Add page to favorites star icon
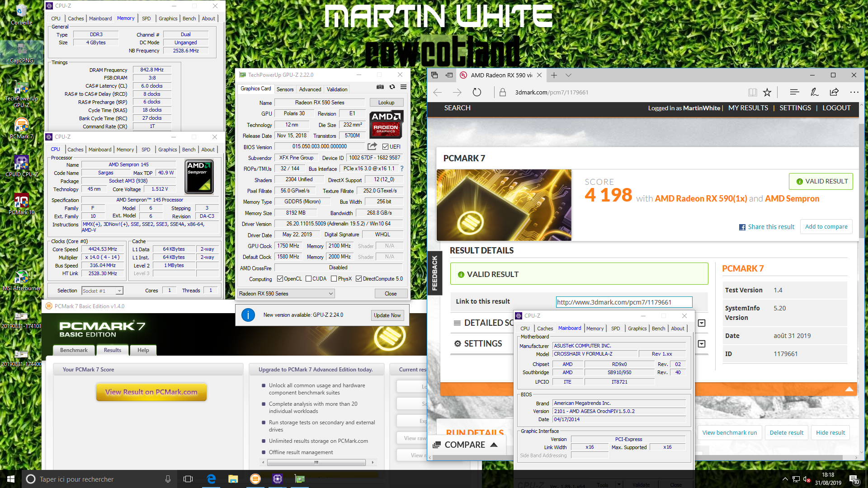868x488 pixels. [767, 92]
